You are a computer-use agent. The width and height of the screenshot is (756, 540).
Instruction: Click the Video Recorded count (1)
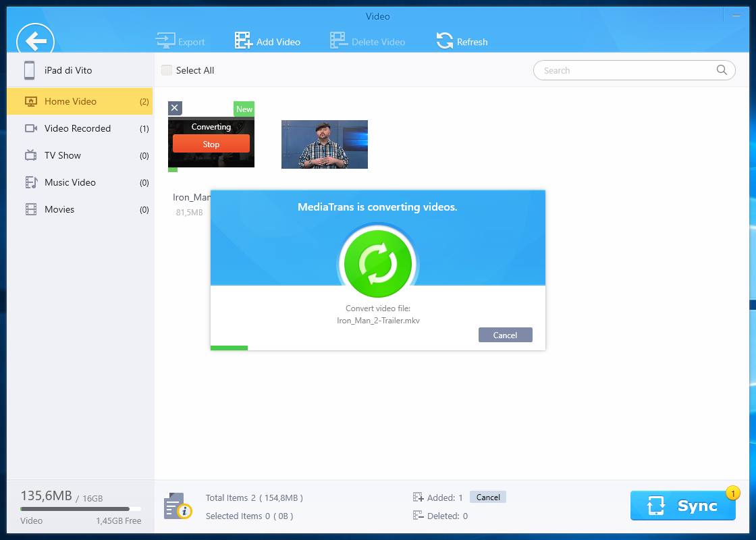coord(144,129)
